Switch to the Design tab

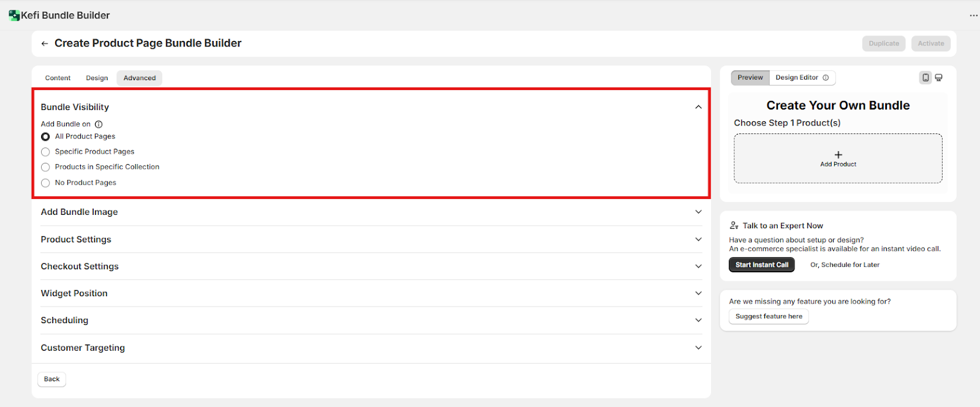pyautogui.click(x=97, y=78)
